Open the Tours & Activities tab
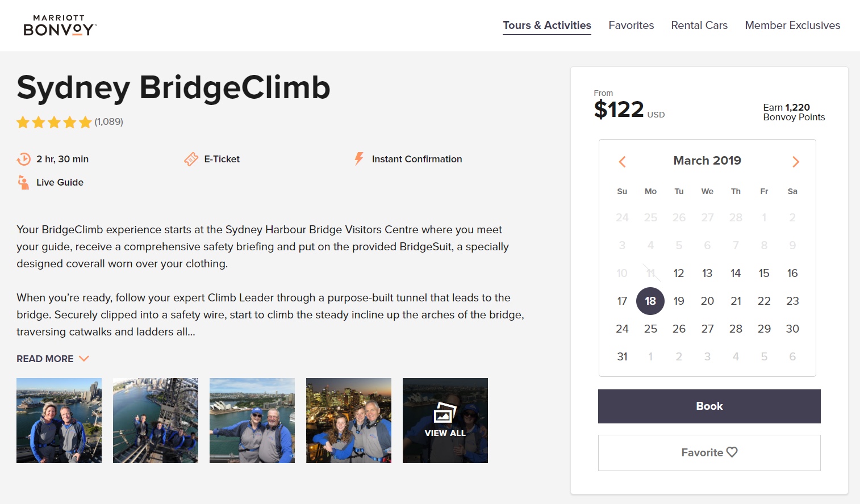This screenshot has height=504, width=860. click(547, 26)
